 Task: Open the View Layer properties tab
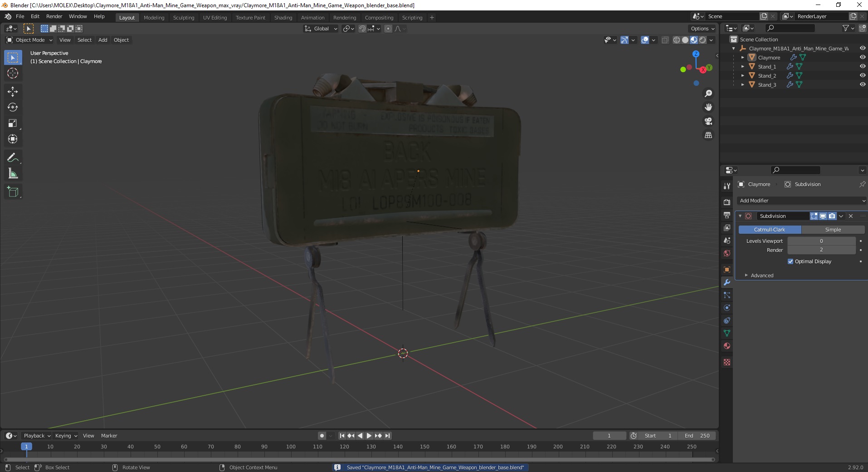[x=727, y=227]
